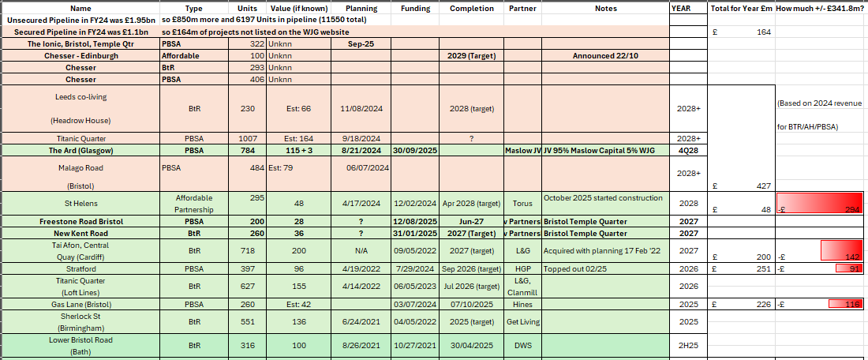This screenshot has width=868, height=360.
Task: Select the Leeds co-living name cell
Action: (x=80, y=109)
